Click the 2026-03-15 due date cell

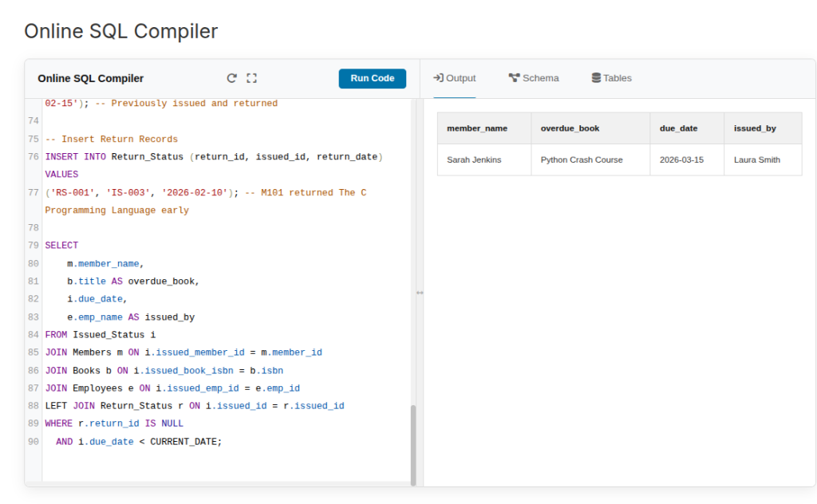(681, 159)
